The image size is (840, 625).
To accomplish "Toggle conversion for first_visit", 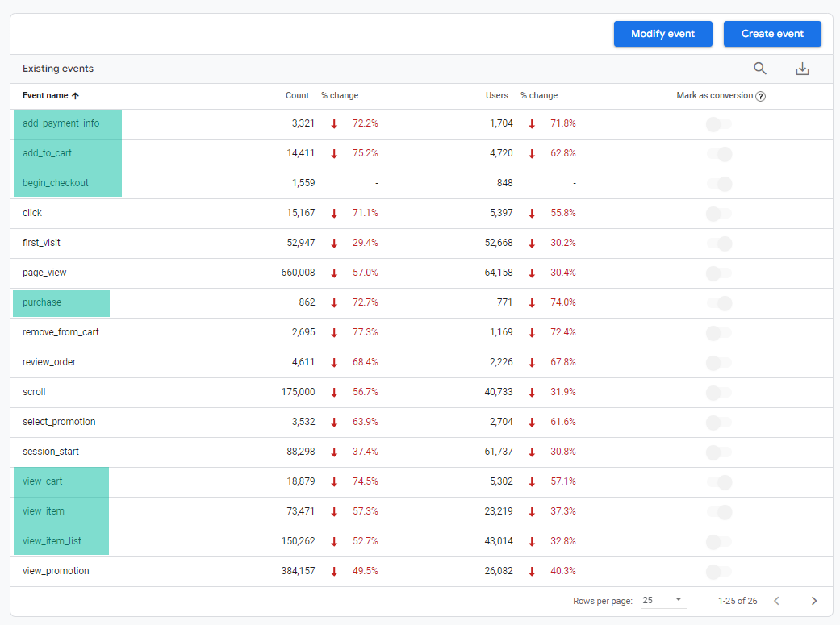I will [x=720, y=244].
